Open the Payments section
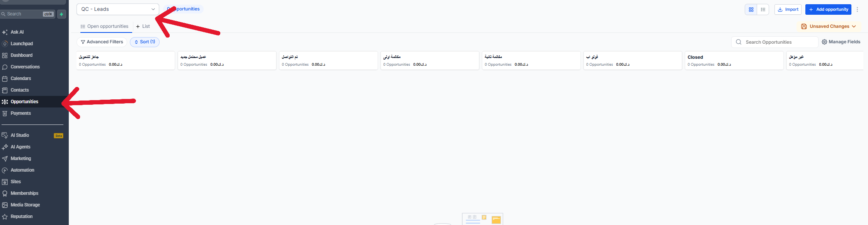868x225 pixels. pyautogui.click(x=20, y=113)
